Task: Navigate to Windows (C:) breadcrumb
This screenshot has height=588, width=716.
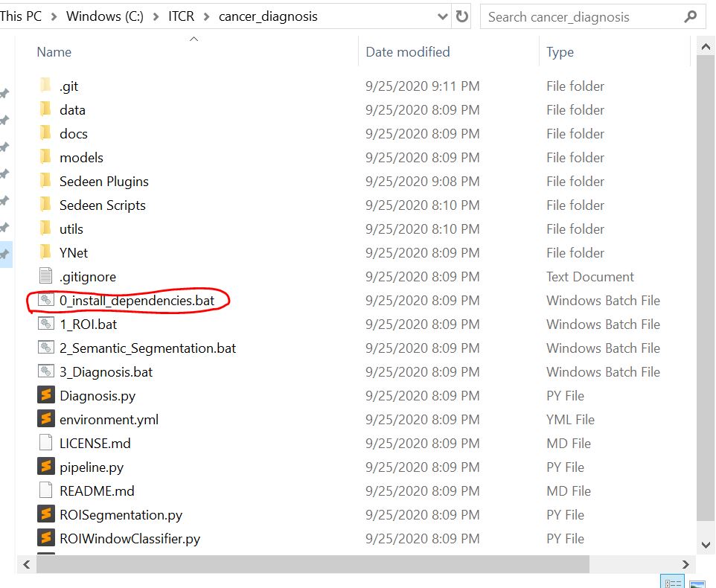Action: click(x=104, y=16)
